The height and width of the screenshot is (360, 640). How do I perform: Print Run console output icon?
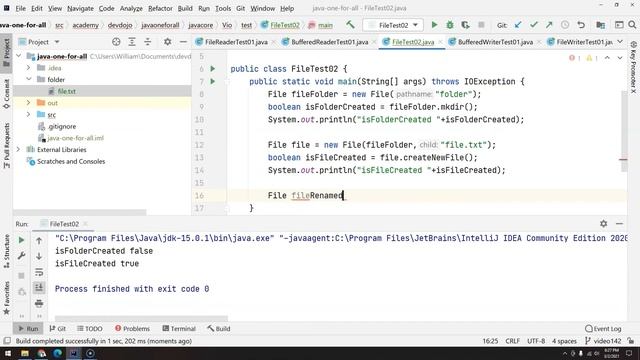(x=39, y=303)
